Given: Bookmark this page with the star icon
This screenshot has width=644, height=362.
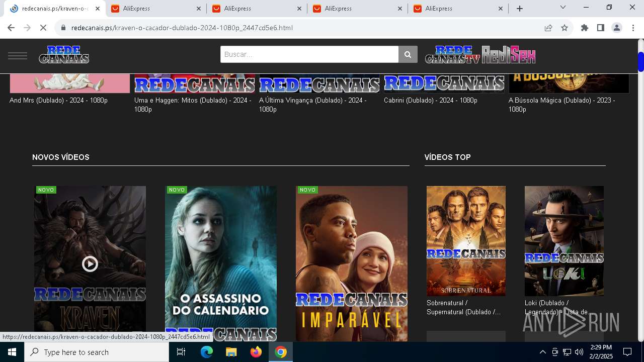Looking at the screenshot, I should coord(565,28).
